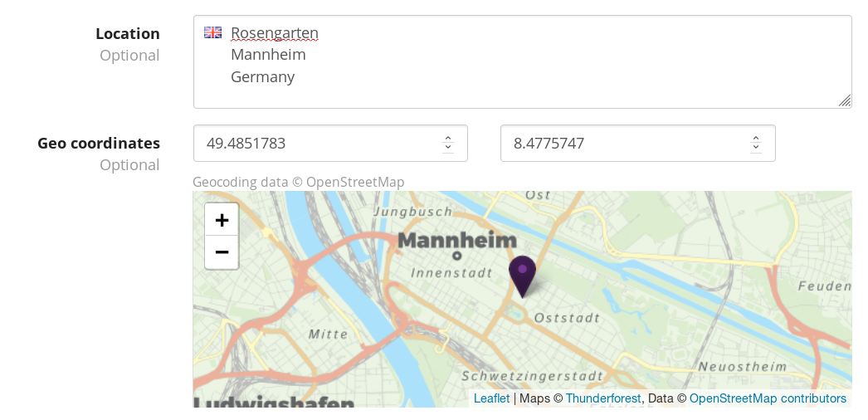Focus the latitude field showing 49.4851783
The height and width of the screenshot is (420, 868).
pyautogui.click(x=315, y=144)
